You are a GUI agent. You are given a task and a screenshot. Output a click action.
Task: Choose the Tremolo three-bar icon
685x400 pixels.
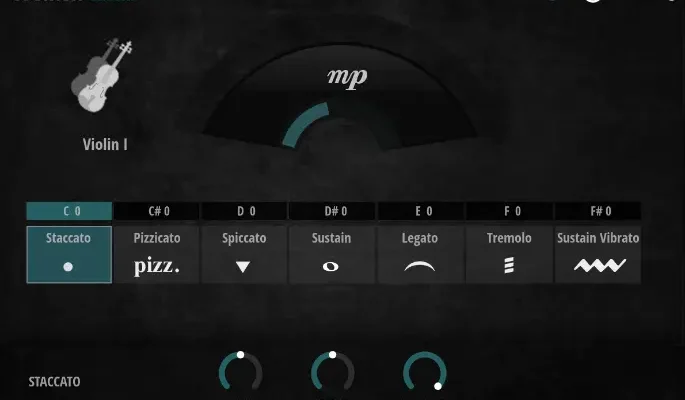coord(508,266)
